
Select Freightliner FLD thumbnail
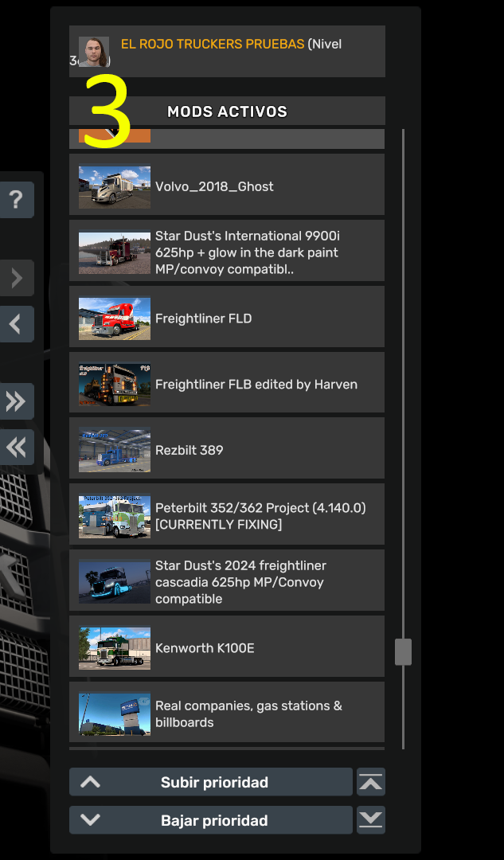click(x=115, y=319)
